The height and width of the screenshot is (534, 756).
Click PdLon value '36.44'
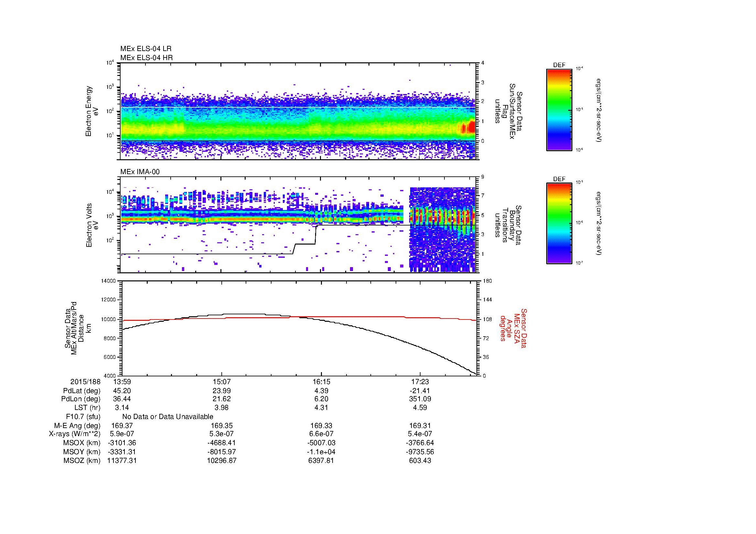(x=122, y=399)
